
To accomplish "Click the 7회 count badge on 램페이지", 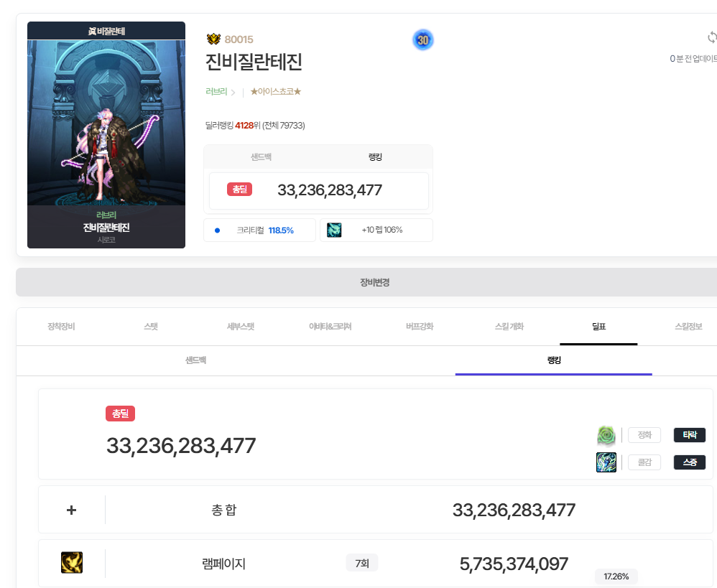I will pos(361,563).
